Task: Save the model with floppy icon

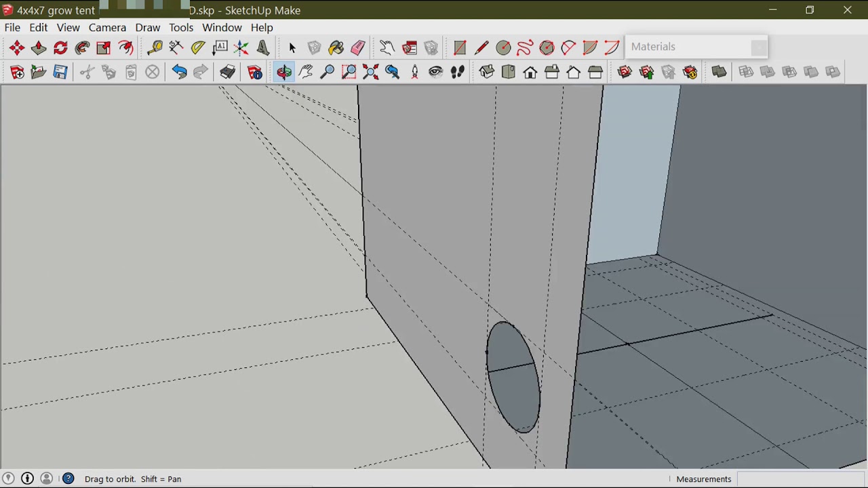Action: (x=60, y=72)
